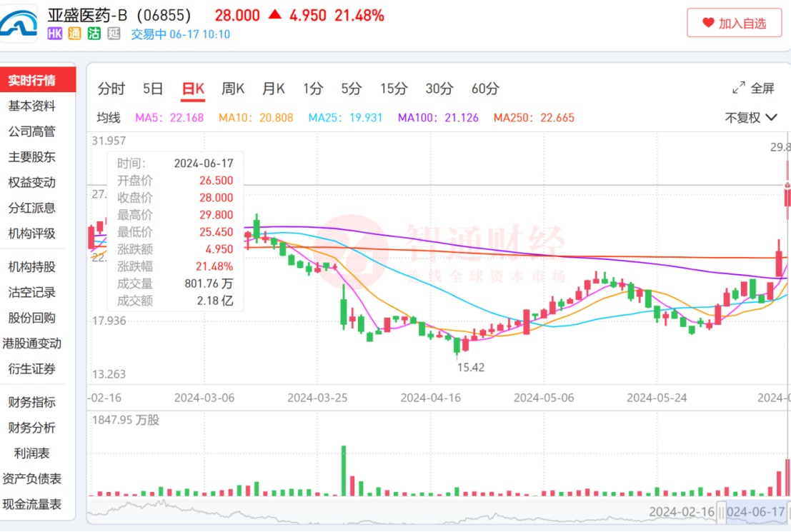Toggle the MA250 moving average legend
Image resolution: width=791 pixels, height=532 pixels.
[x=534, y=118]
